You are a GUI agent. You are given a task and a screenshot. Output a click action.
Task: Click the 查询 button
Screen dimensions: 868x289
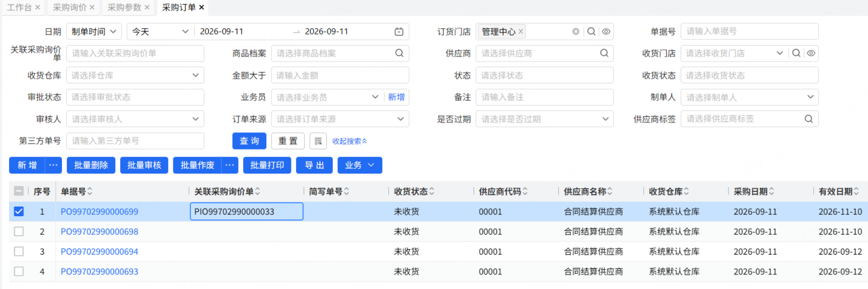click(x=249, y=141)
